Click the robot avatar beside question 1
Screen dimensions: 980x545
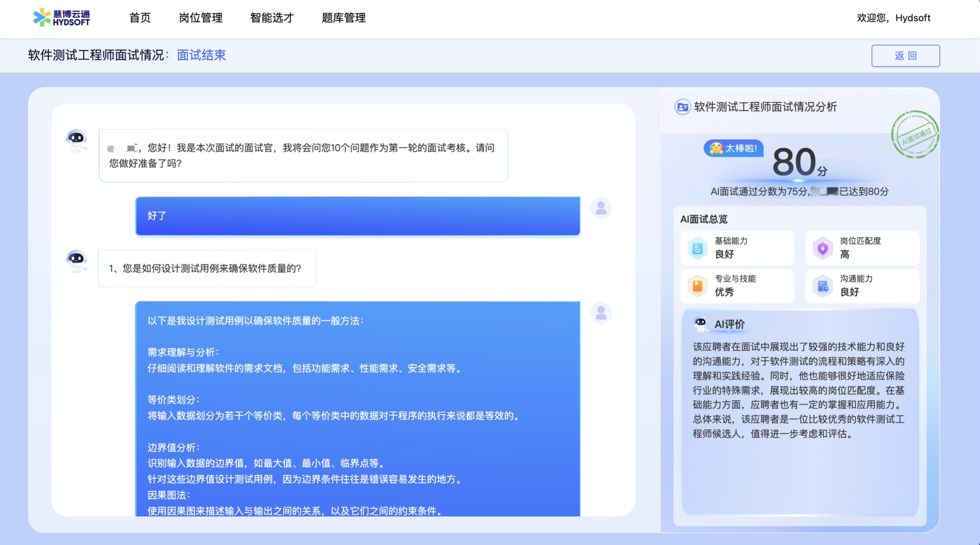coord(76,260)
